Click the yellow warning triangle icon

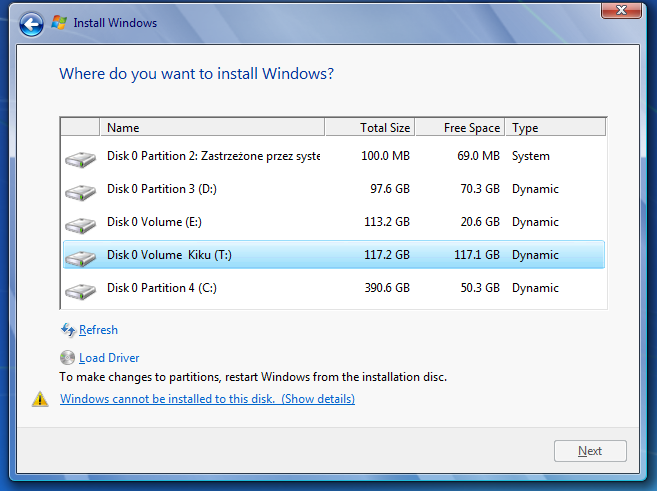tap(40, 399)
